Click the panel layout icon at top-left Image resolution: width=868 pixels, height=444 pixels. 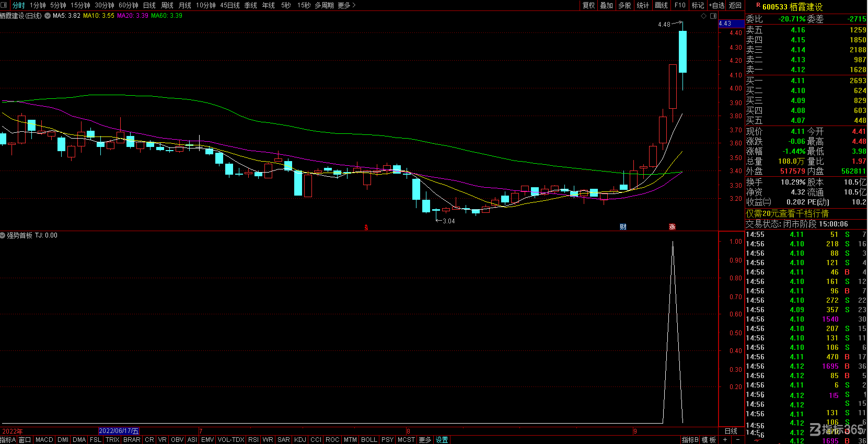click(x=4, y=5)
